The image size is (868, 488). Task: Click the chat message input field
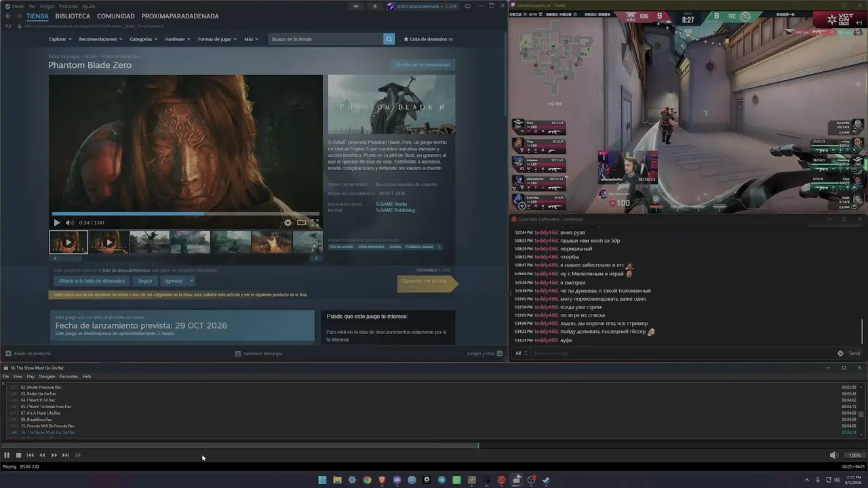click(x=683, y=353)
